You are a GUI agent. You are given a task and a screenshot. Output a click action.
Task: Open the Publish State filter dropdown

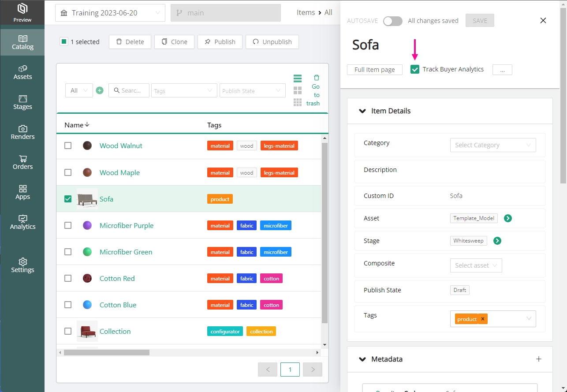coord(252,91)
